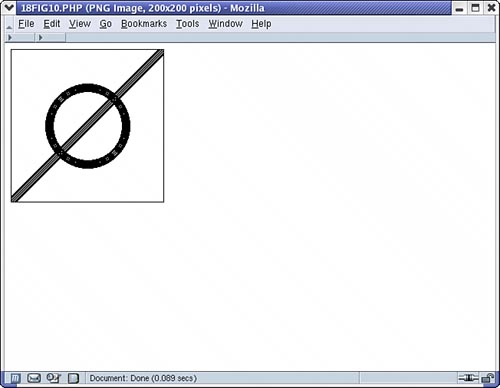Click the security padlock icon

(x=488, y=378)
